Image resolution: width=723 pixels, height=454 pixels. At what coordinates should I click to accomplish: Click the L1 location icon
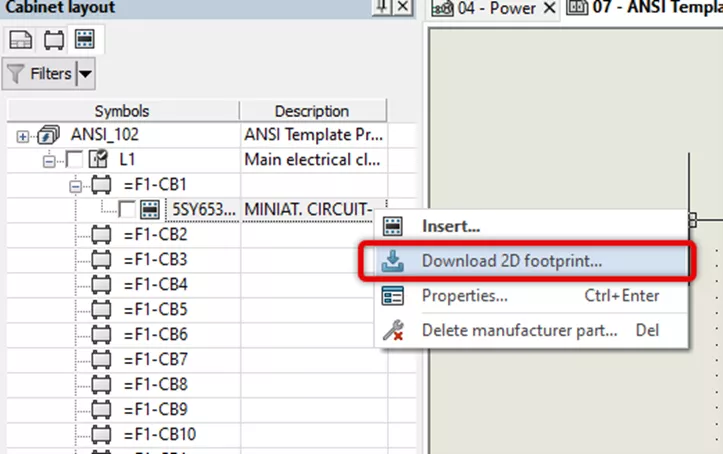(100, 160)
